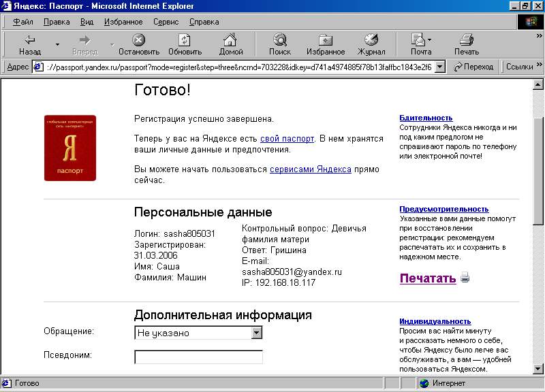This screenshot has width=545, height=392.
Task: Click the vertical scrollbar down arrow
Action: pos(538,369)
